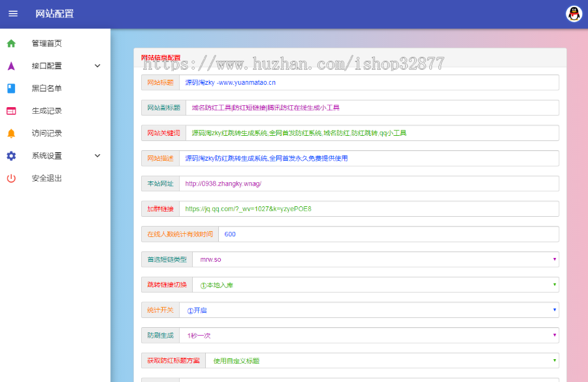Screen dimensions: 588x382
Task: Click the 本站网址 input field
Action: point(369,183)
